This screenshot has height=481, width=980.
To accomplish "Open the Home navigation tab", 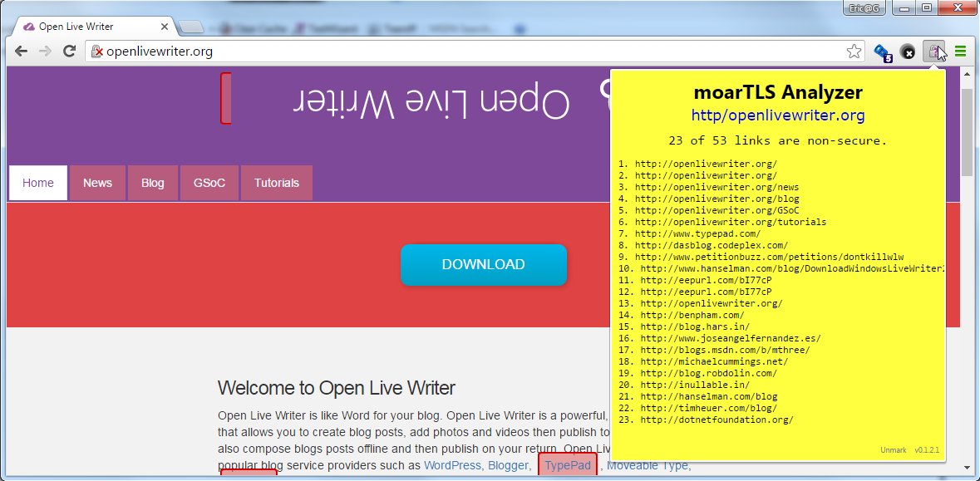I will click(x=38, y=183).
